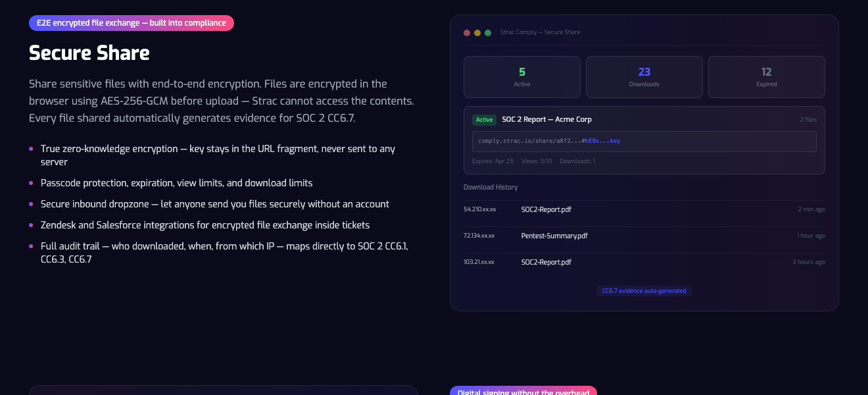Click the 'E2E encrypted file exchange' badge

tap(132, 23)
